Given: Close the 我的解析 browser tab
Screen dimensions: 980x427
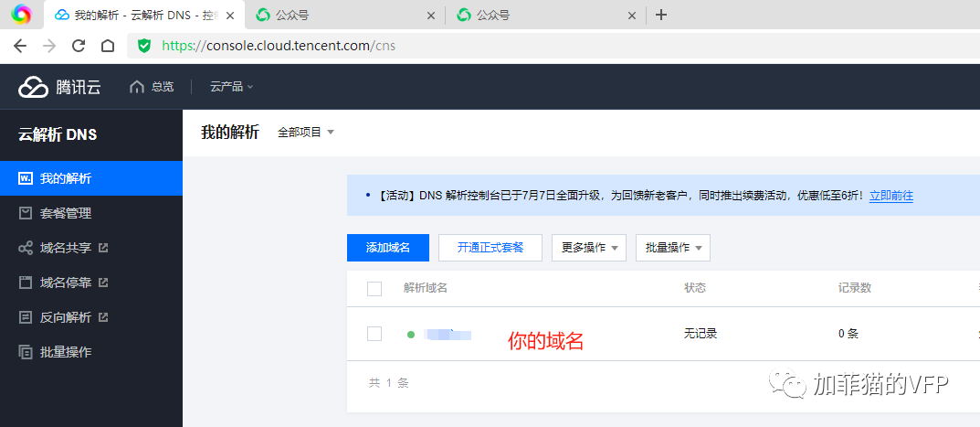Looking at the screenshot, I should (x=230, y=16).
